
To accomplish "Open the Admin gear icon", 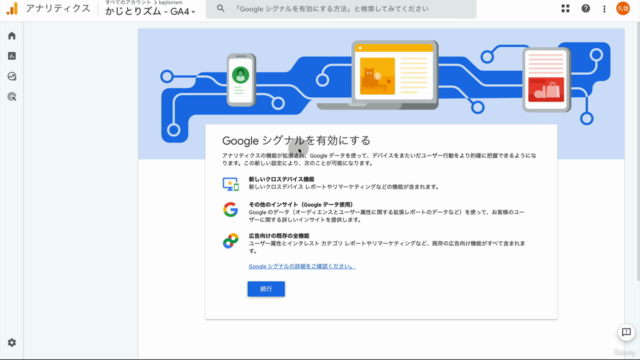I will [x=12, y=342].
